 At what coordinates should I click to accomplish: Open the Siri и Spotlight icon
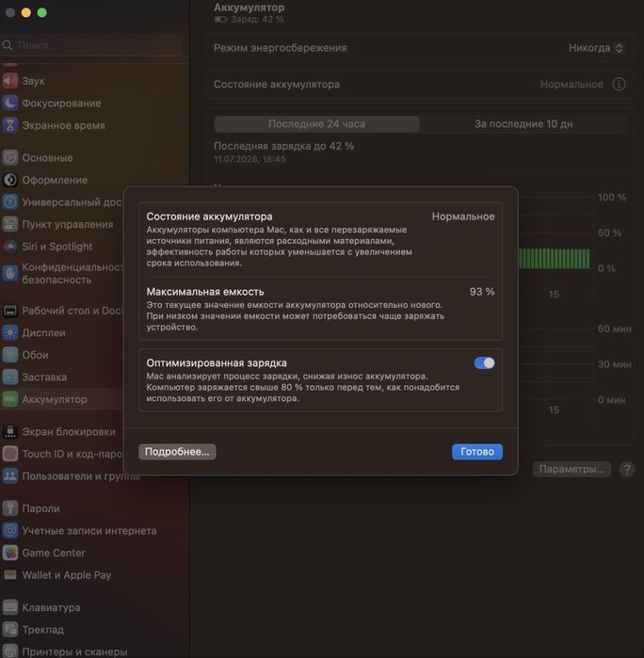pos(10,247)
